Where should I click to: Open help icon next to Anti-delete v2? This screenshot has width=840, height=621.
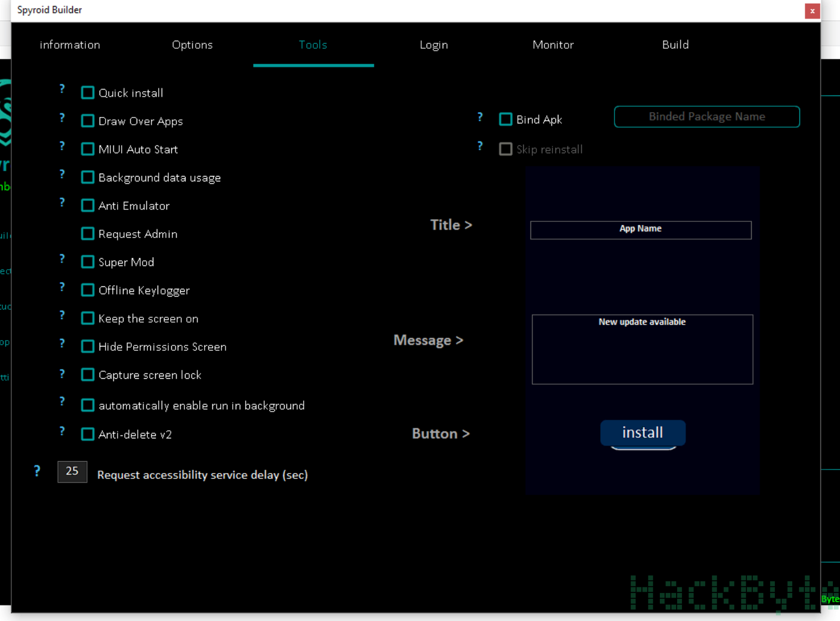coord(62,431)
